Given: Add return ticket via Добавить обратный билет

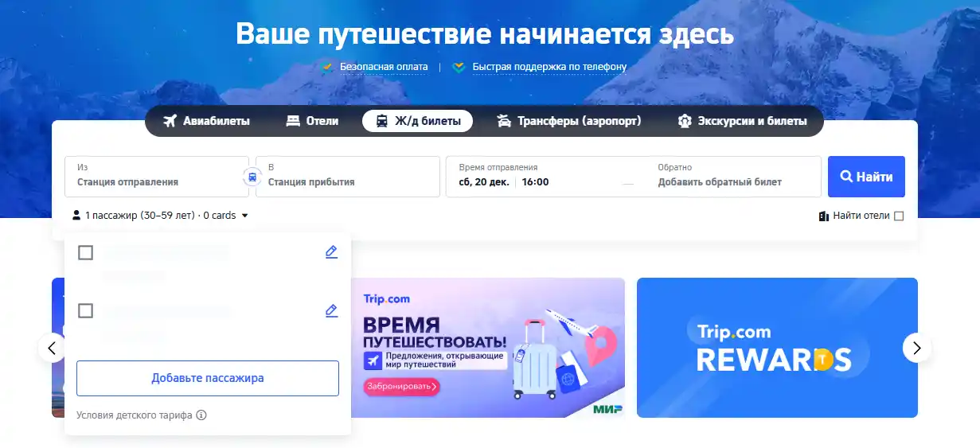Looking at the screenshot, I should point(720,182).
